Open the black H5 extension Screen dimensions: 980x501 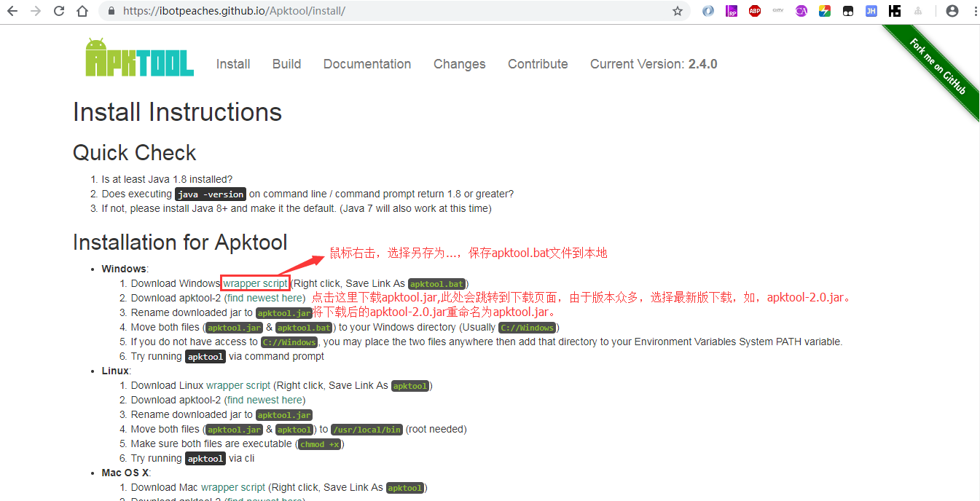pos(895,11)
